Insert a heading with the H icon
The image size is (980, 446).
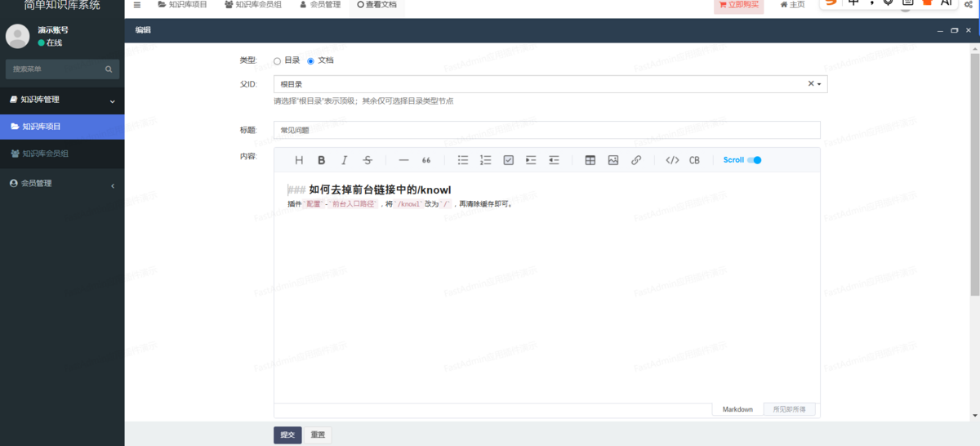coord(299,160)
